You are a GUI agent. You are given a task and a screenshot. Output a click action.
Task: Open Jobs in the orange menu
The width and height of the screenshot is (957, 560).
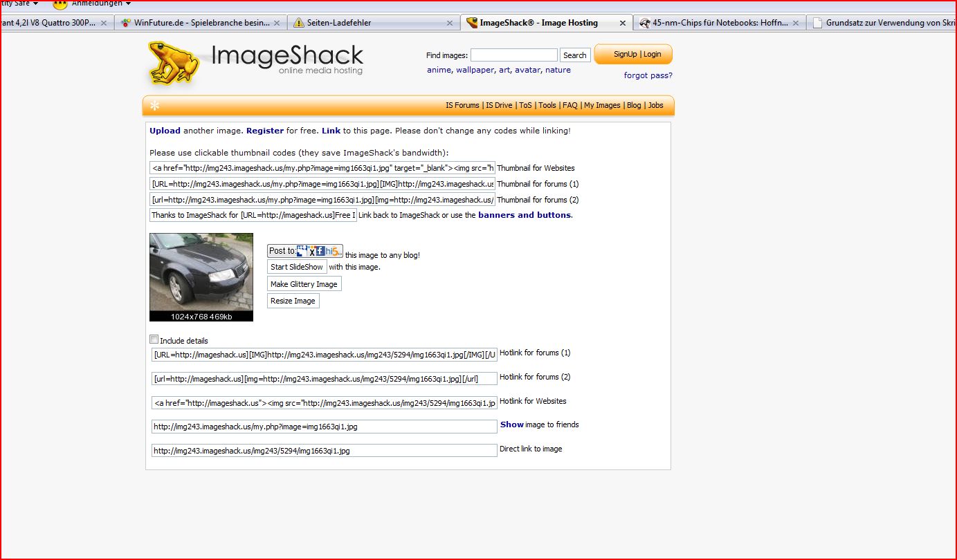coord(655,105)
